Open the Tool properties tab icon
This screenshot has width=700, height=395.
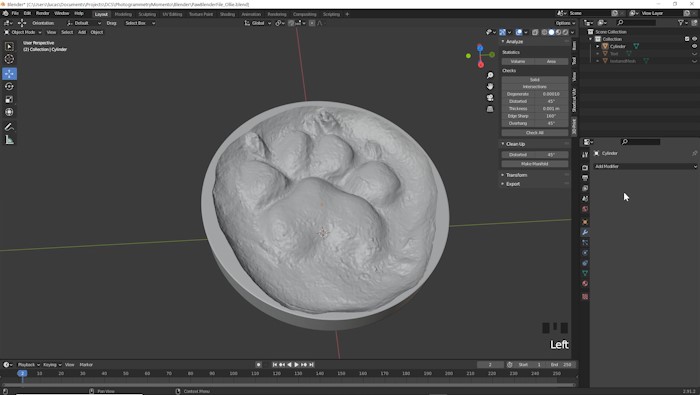tap(585, 154)
